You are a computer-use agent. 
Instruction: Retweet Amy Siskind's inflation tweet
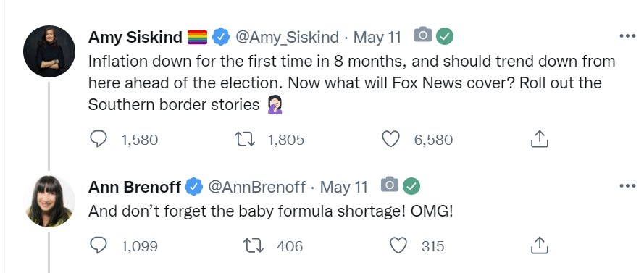tap(245, 140)
